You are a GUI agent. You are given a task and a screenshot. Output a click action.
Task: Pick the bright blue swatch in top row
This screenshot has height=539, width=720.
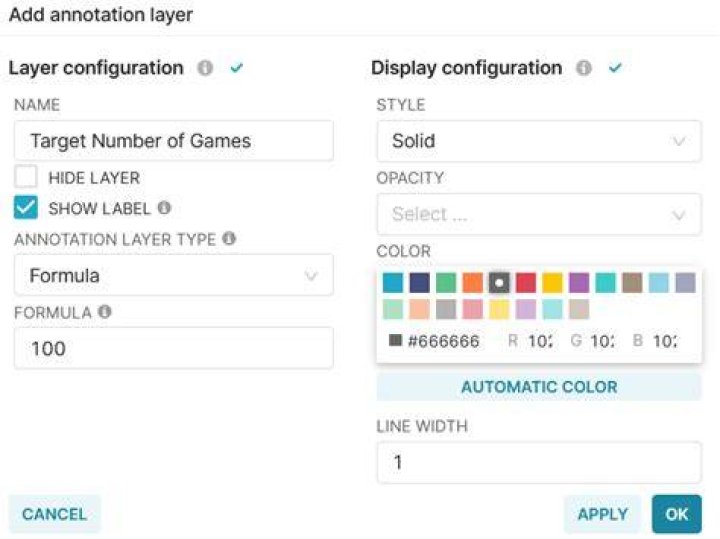tap(393, 283)
